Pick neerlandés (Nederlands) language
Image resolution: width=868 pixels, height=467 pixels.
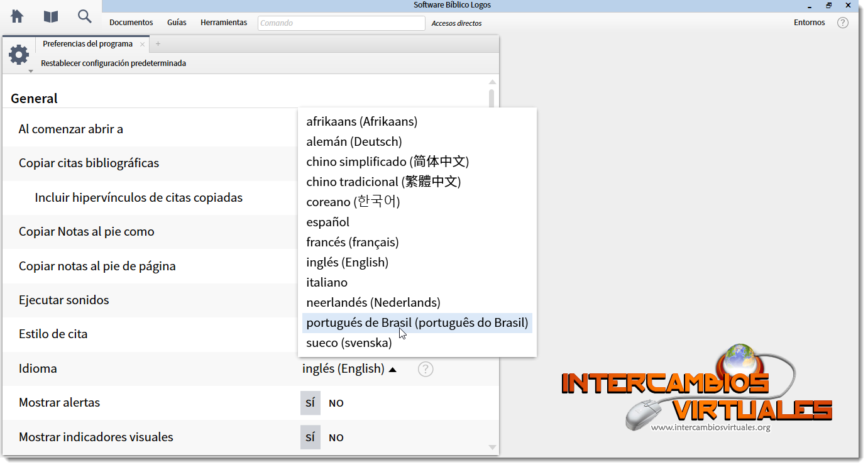[x=417, y=302]
